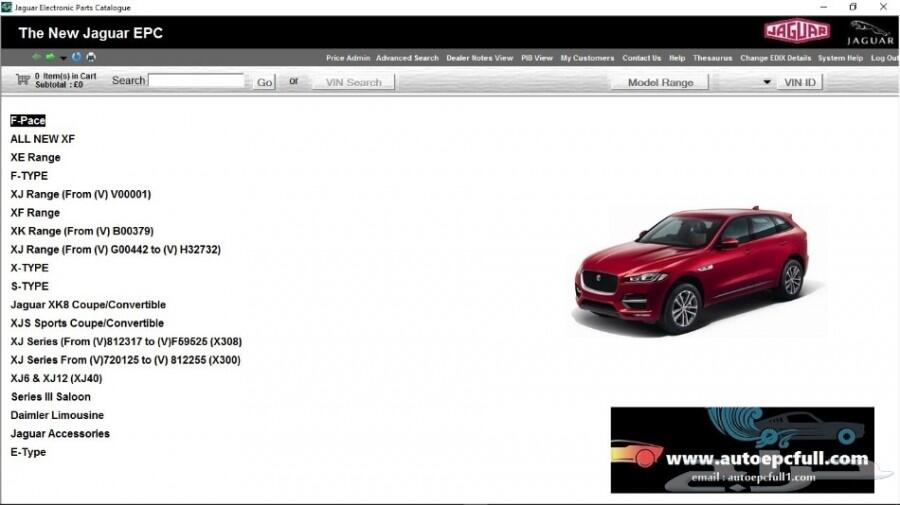Click the VIN Search button
Image resolution: width=900 pixels, height=505 pixels.
coord(353,82)
